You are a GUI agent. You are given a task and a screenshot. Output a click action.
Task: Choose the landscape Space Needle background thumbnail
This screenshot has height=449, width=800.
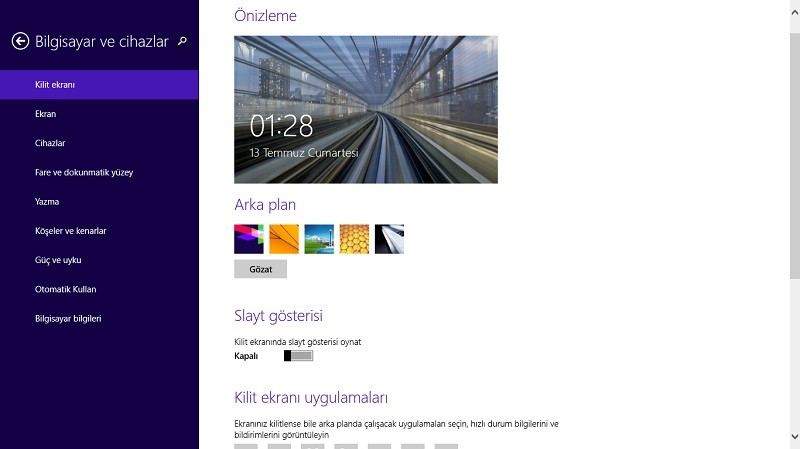click(x=319, y=239)
